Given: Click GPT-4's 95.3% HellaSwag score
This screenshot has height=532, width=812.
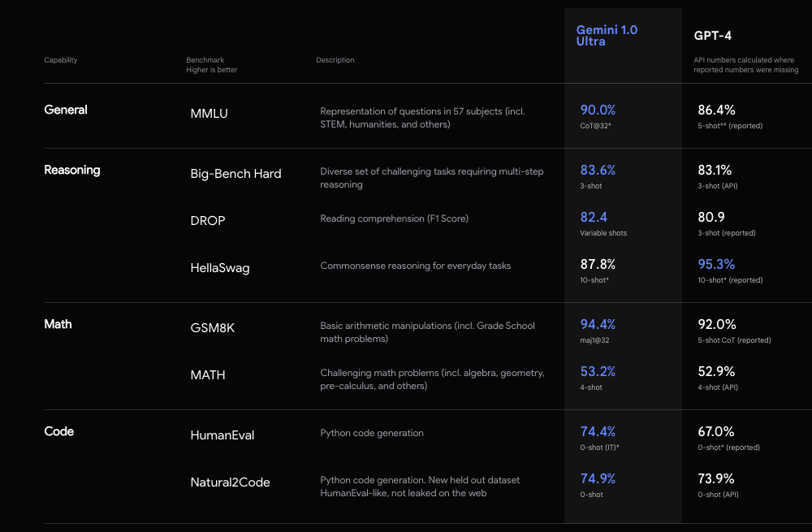Looking at the screenshot, I should (x=716, y=264).
